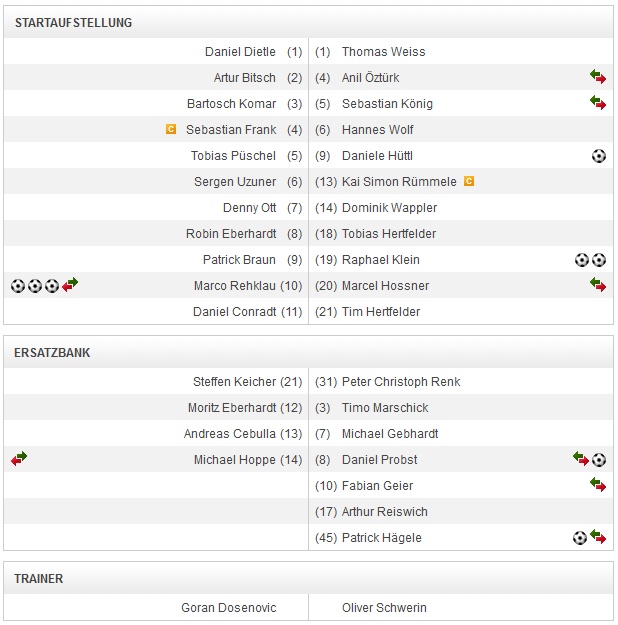Click the Trainer section header

point(39,579)
